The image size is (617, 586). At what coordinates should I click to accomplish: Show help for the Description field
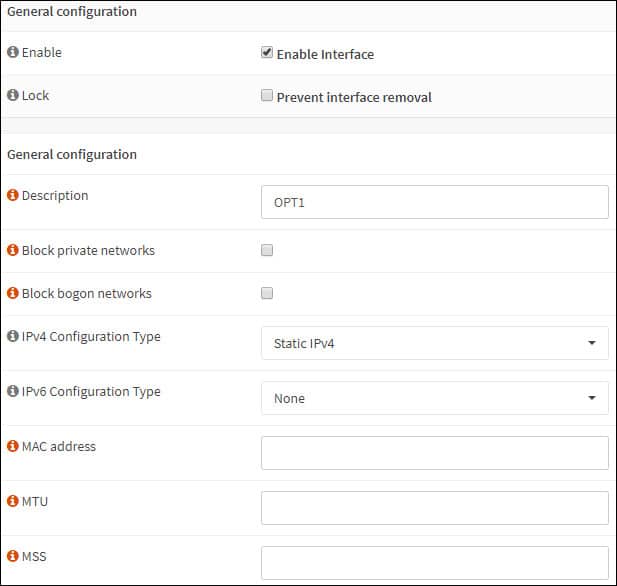pos(13,196)
